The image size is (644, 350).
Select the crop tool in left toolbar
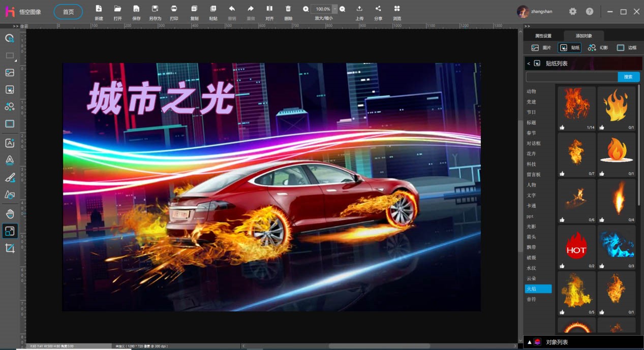pos(10,248)
